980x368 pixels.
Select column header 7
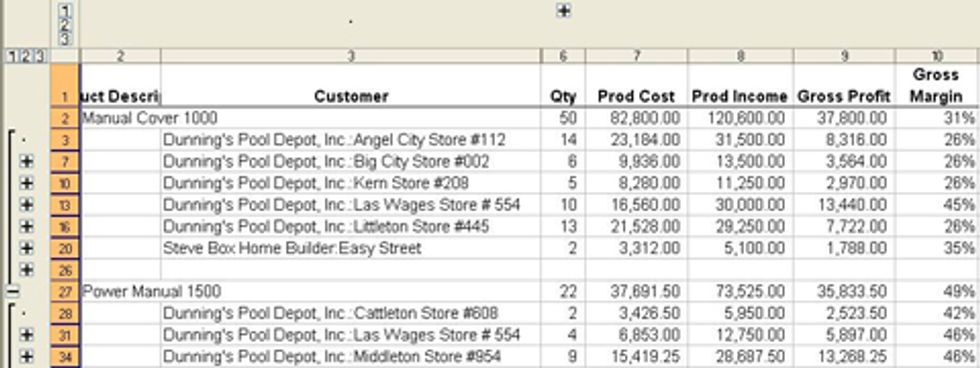click(636, 56)
